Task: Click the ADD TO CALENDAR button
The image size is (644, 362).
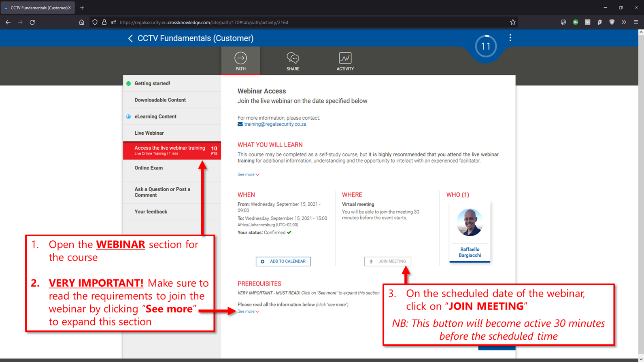Action: coord(283,261)
